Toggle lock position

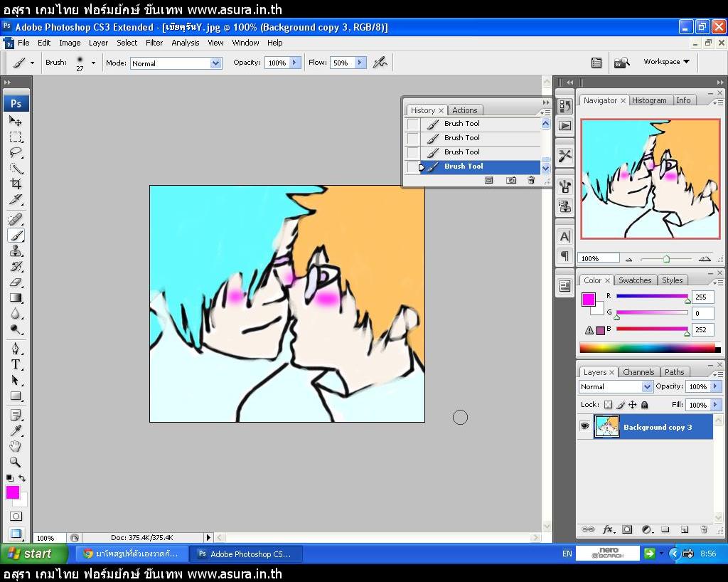coord(632,405)
